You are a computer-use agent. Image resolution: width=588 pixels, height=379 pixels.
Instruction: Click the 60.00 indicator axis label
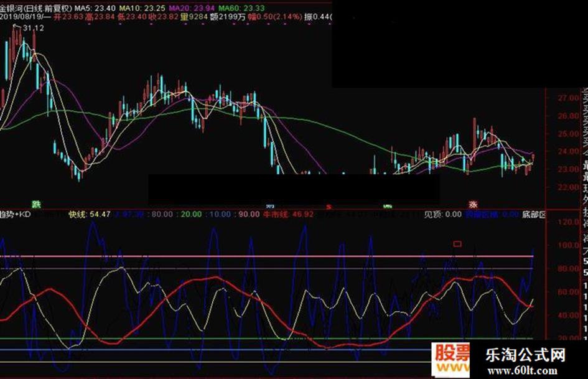click(x=569, y=292)
